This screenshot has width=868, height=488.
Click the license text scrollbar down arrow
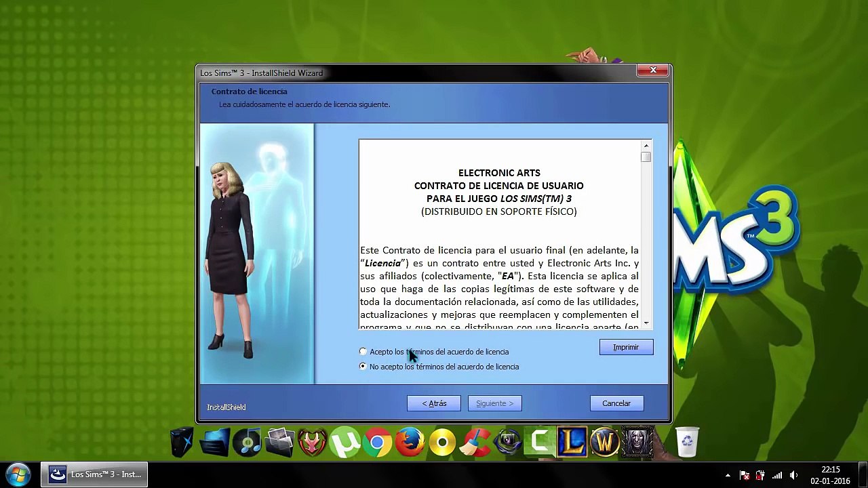point(646,323)
